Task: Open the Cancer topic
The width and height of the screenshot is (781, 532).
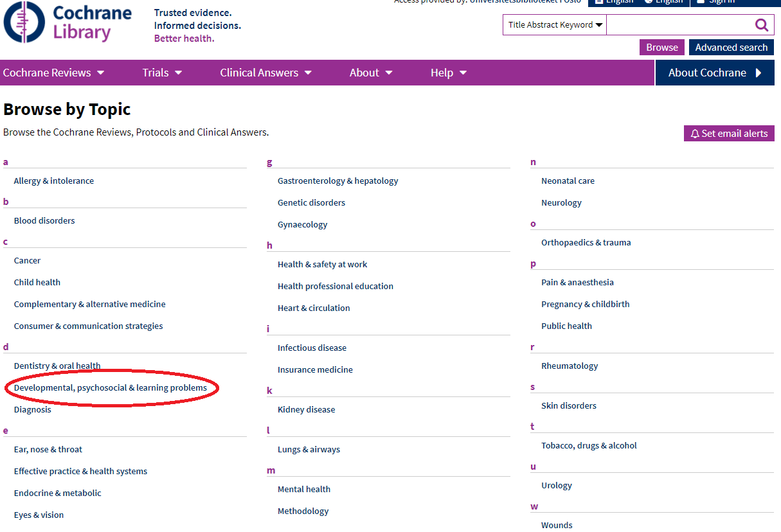Action: pos(27,261)
